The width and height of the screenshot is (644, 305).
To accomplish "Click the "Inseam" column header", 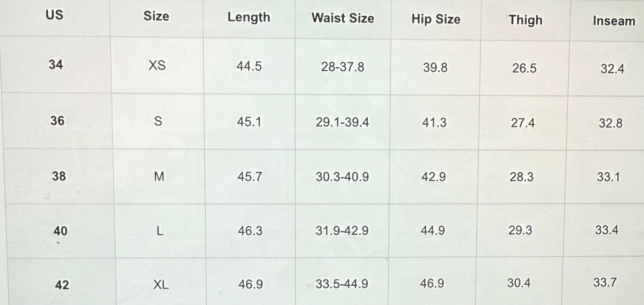I will click(614, 21).
